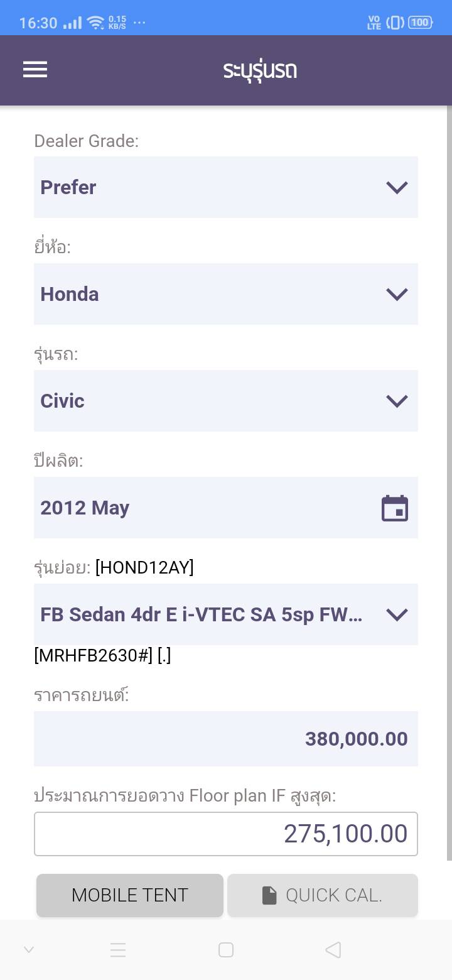The width and height of the screenshot is (452, 980).
Task: Tap the Wi-Fi status icon
Action: pyautogui.click(x=95, y=23)
